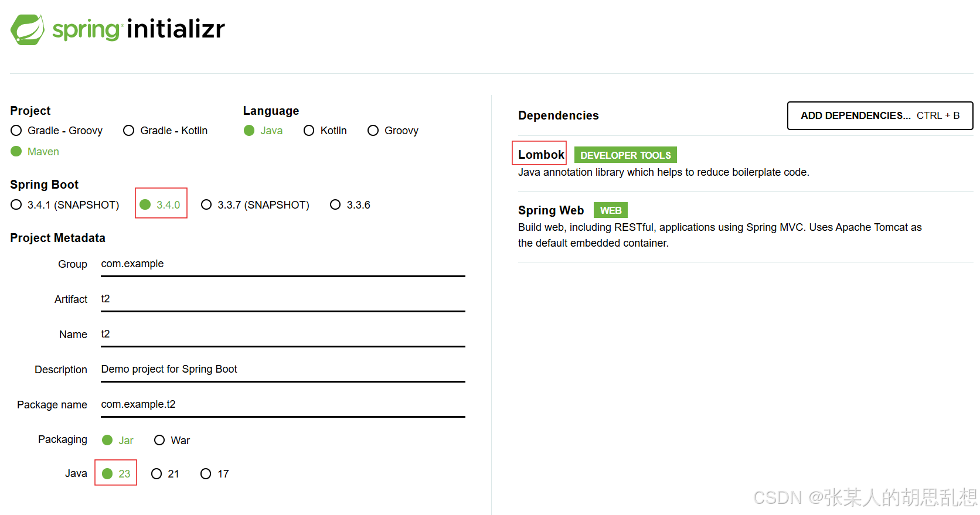
Task: Edit the Package name field
Action: (283, 405)
